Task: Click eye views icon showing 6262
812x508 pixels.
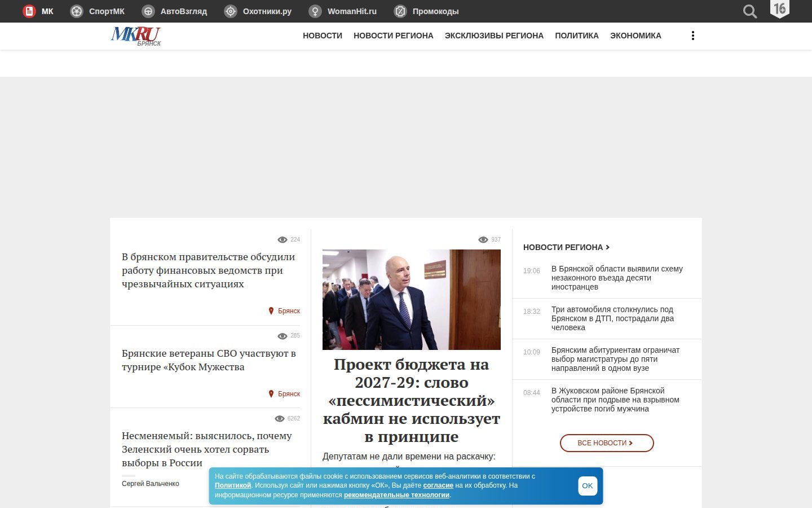Action: (279, 419)
